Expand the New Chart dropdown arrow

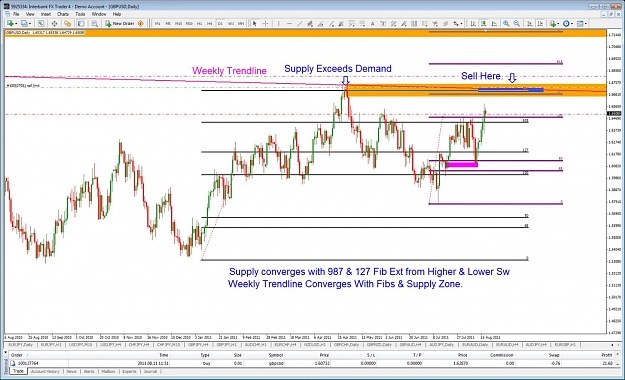16,24
